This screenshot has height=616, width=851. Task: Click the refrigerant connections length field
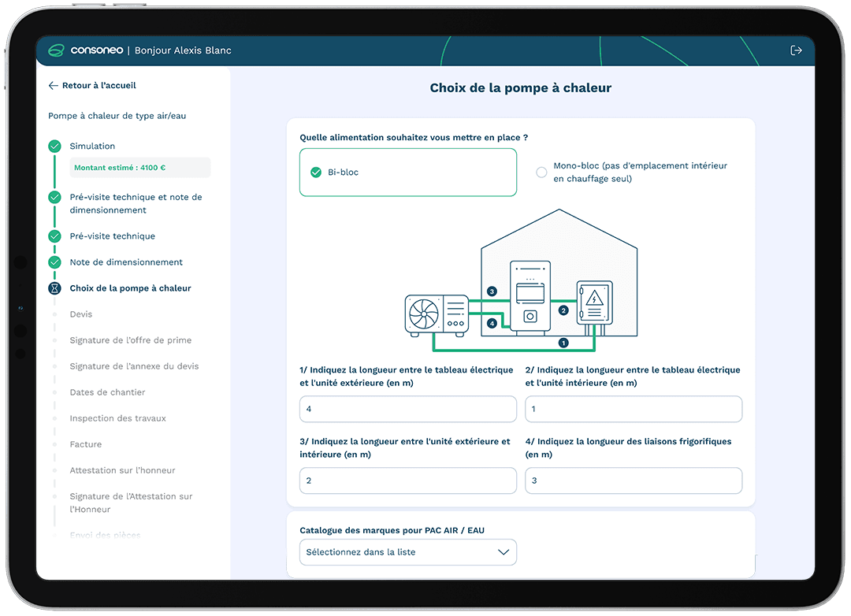click(633, 481)
